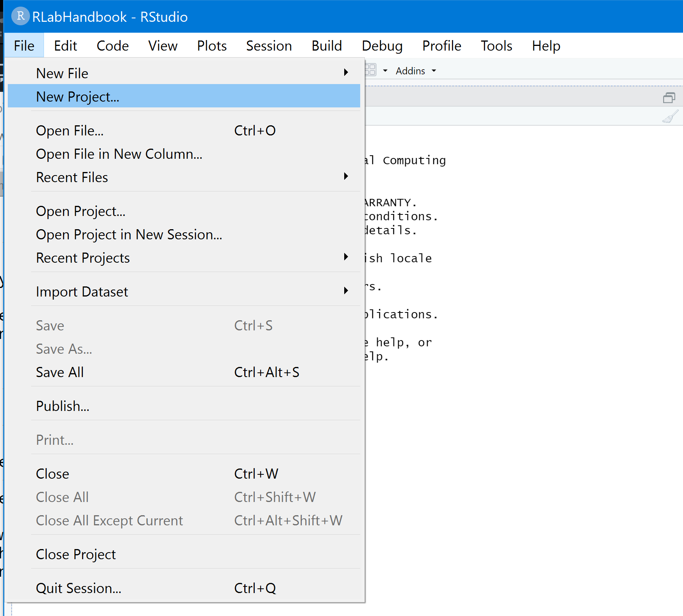Click the workspace panes grid icon
The height and width of the screenshot is (616, 683).
click(x=371, y=70)
